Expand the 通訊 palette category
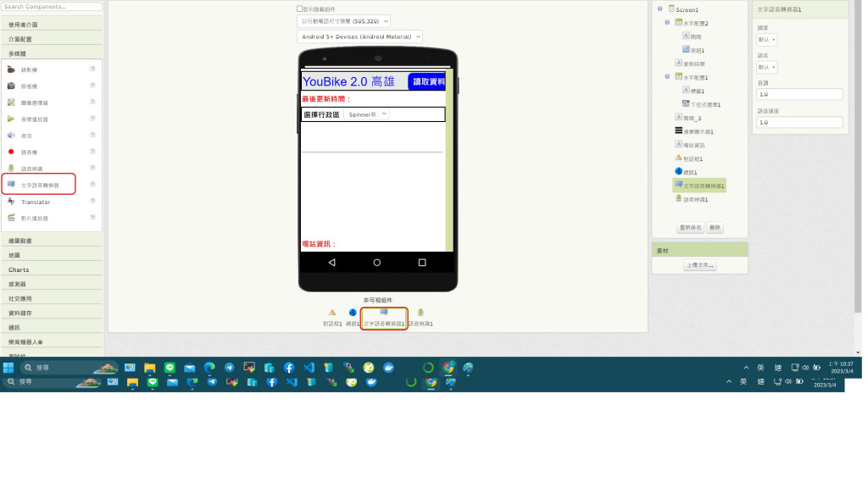The height and width of the screenshot is (488, 868). click(x=52, y=328)
